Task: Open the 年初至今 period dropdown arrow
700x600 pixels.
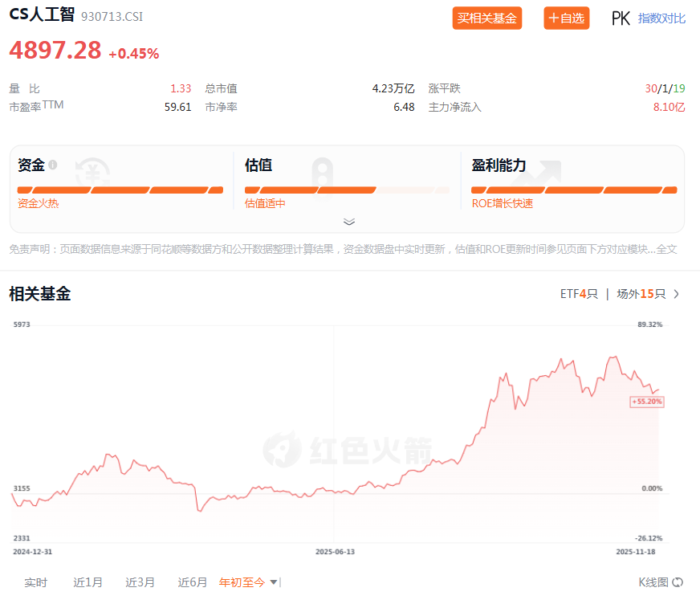Action: (274, 582)
